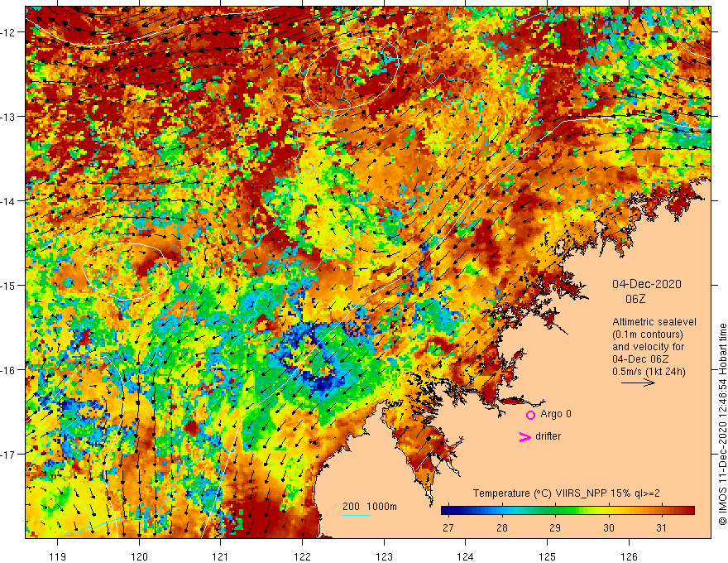Click the 0.5m/s velocity scale arrow
This screenshot has width=728, height=563.
(x=638, y=383)
